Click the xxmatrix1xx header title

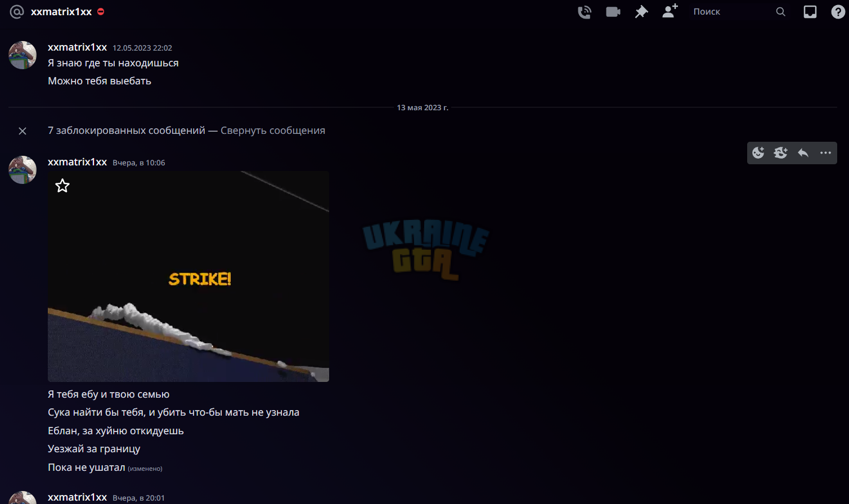61,12
